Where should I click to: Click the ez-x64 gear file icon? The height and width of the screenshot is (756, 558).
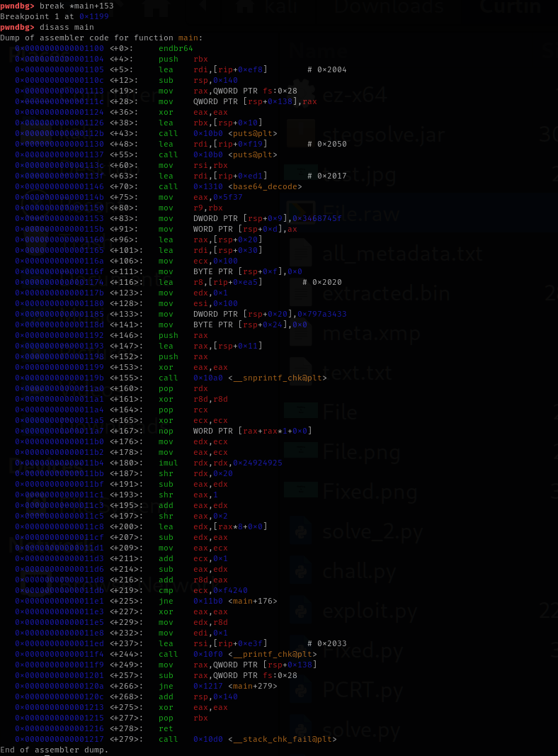coord(301,94)
